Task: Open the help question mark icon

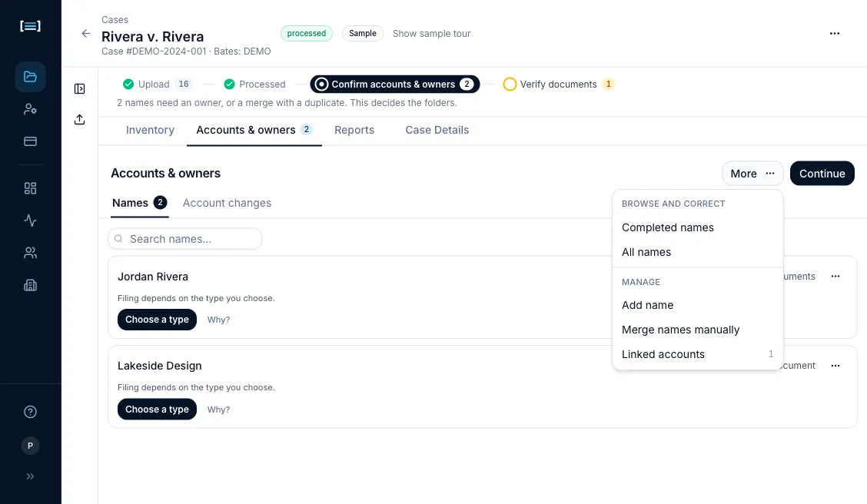Action: [x=31, y=412]
